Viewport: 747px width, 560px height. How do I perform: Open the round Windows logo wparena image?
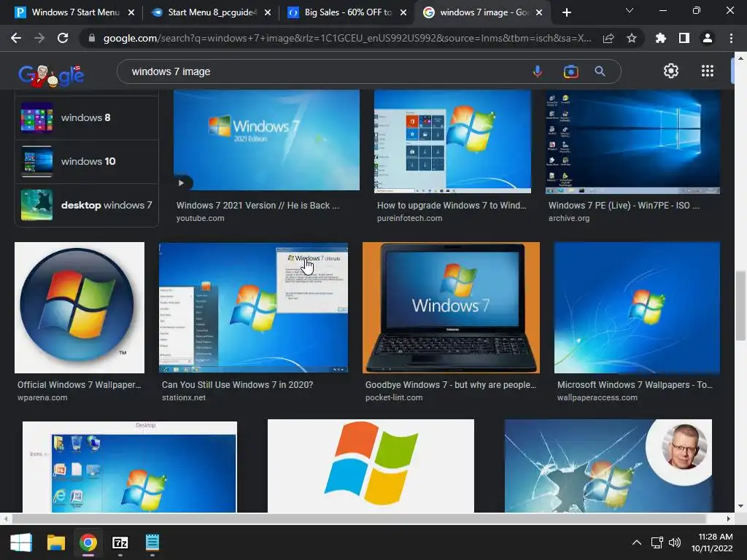[x=80, y=308]
